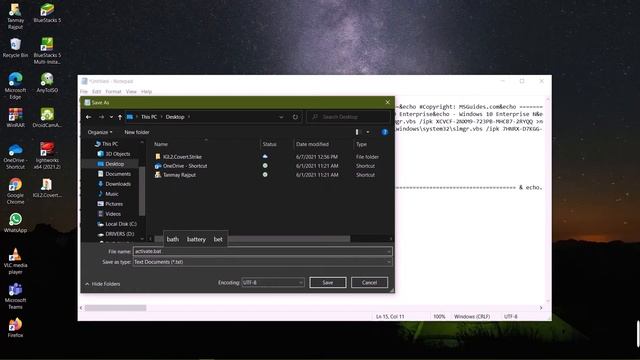This screenshot has width=640, height=360.
Task: Open Notepad File menu
Action: 84,92
